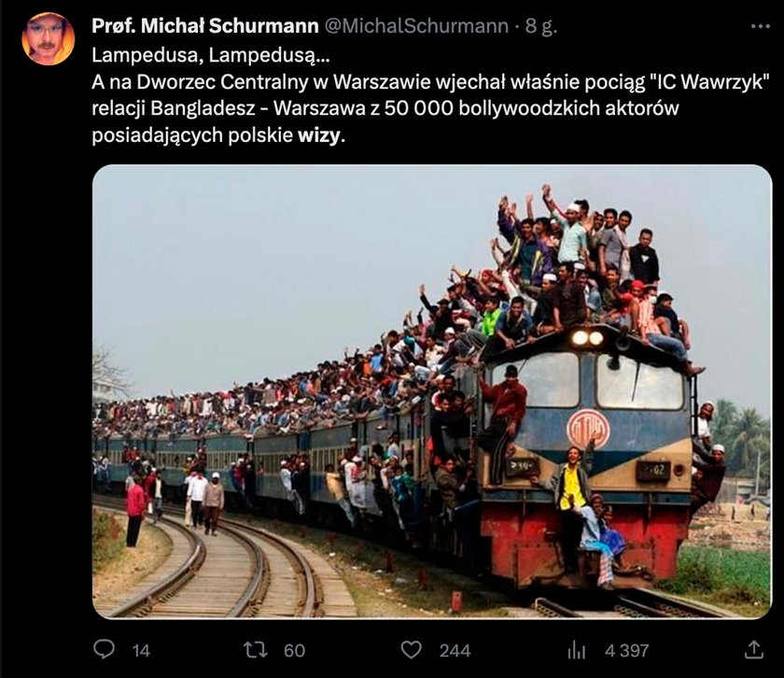Click the reply count 14

[x=141, y=651]
